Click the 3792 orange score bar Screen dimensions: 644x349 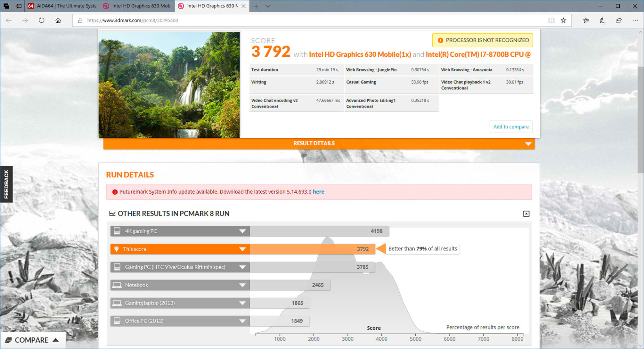point(313,249)
